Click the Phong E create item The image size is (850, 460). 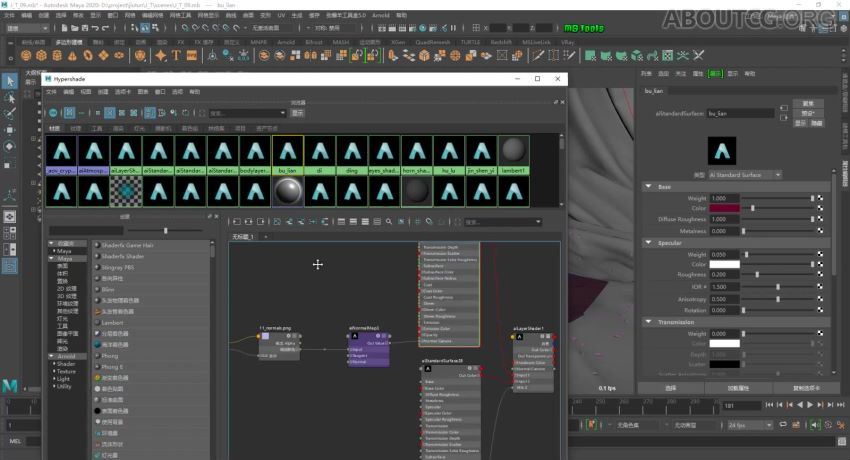[x=111, y=367]
